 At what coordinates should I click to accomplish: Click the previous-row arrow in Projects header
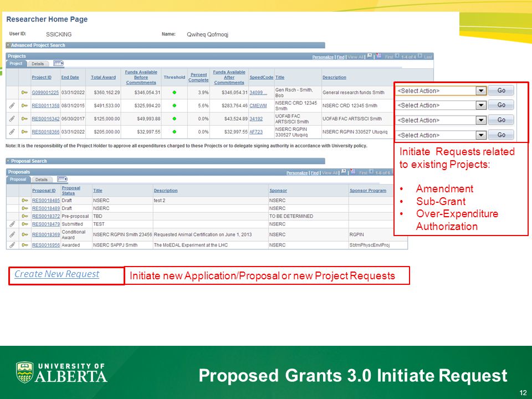(x=397, y=56)
